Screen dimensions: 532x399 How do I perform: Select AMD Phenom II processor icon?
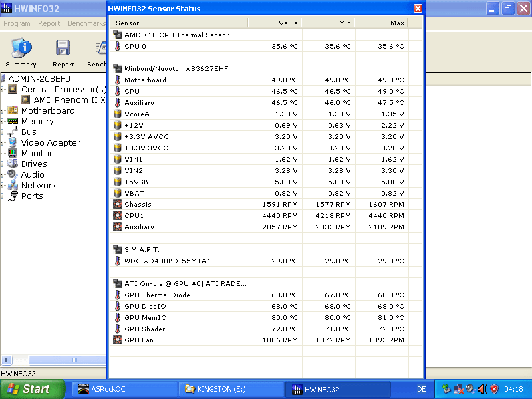(x=25, y=100)
